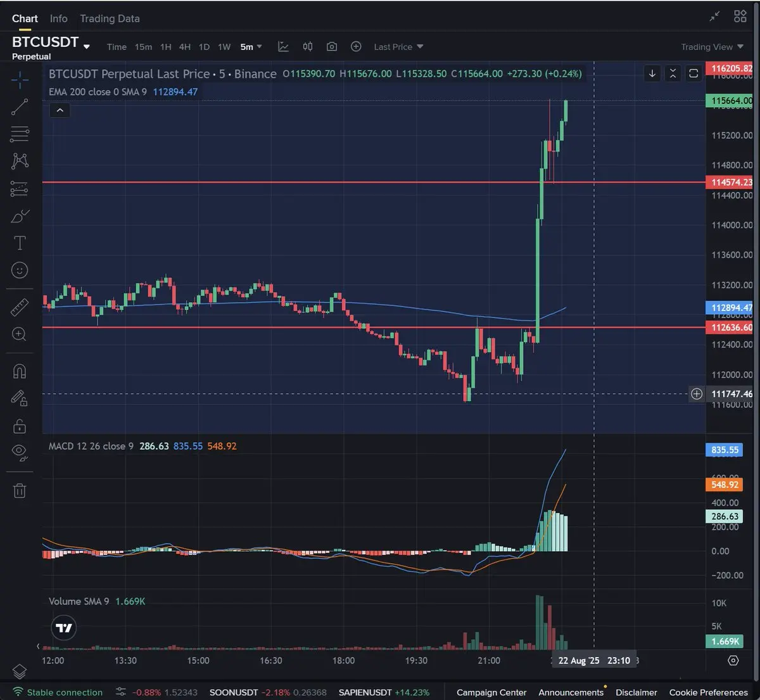
Task: Click the EMA 200 indicator legend
Action: (123, 92)
